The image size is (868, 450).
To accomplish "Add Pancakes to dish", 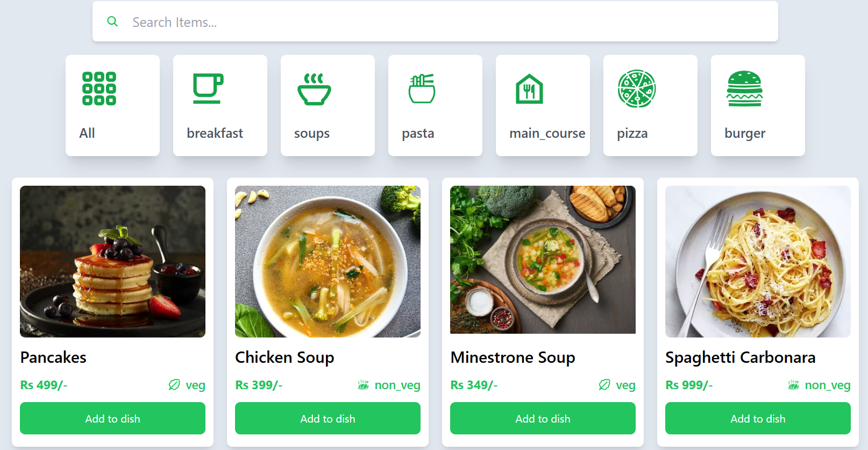I will click(112, 418).
